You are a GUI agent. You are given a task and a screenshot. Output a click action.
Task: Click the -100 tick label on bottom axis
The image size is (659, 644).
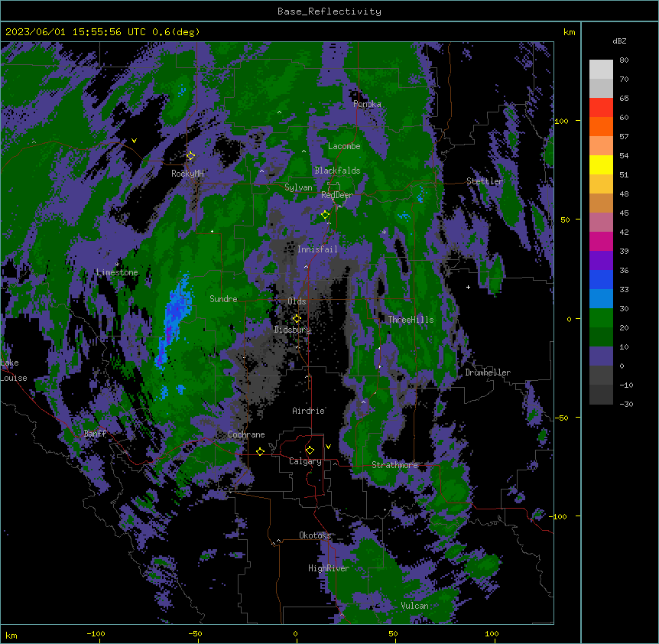tap(96, 633)
